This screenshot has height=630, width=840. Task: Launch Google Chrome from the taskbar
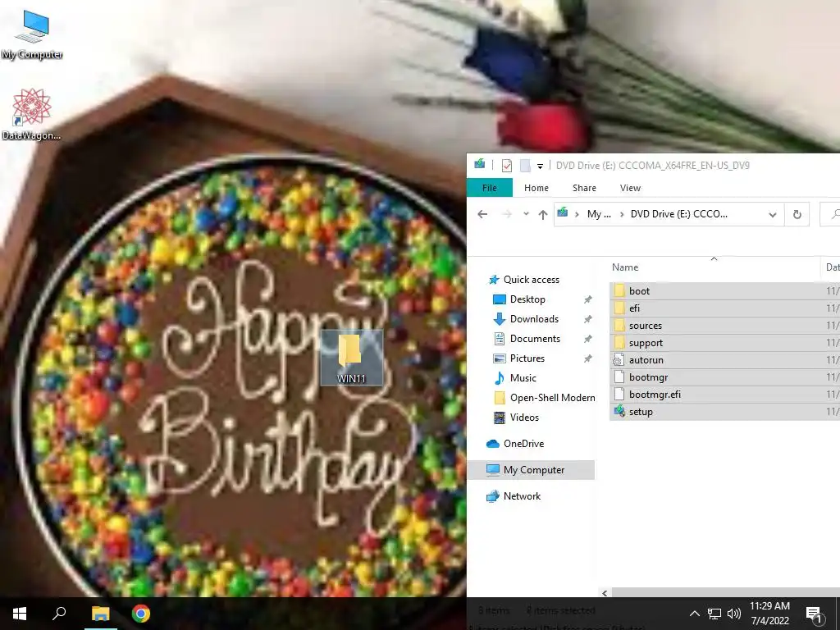coord(141,614)
